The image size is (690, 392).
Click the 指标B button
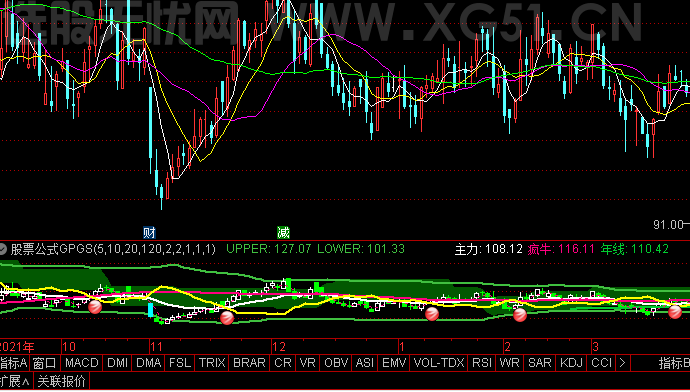674,363
